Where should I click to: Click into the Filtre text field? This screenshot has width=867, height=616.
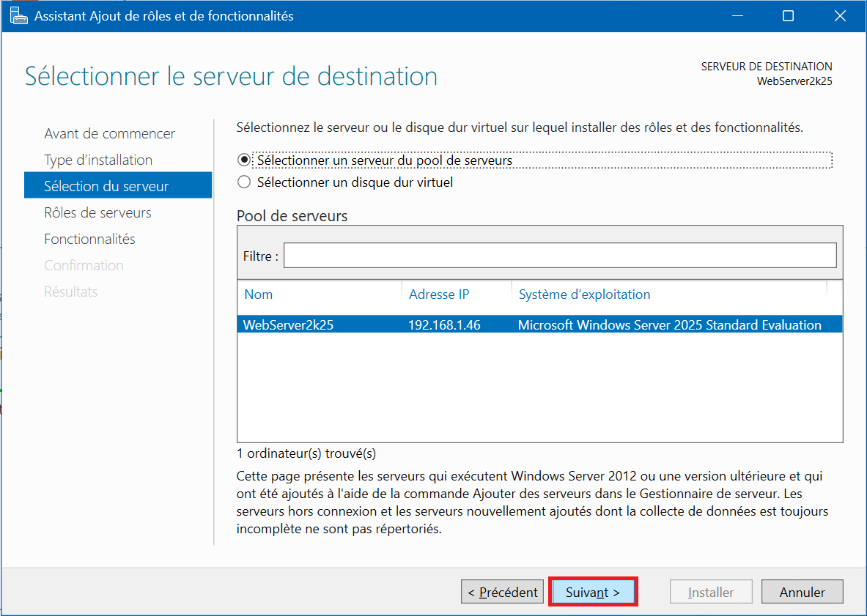click(559, 256)
